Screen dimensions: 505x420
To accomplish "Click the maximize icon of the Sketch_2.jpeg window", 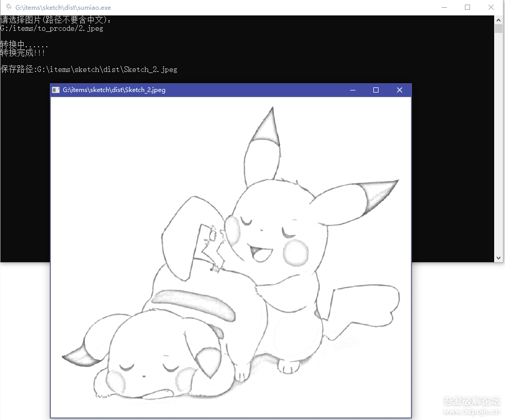I will pyautogui.click(x=375, y=89).
